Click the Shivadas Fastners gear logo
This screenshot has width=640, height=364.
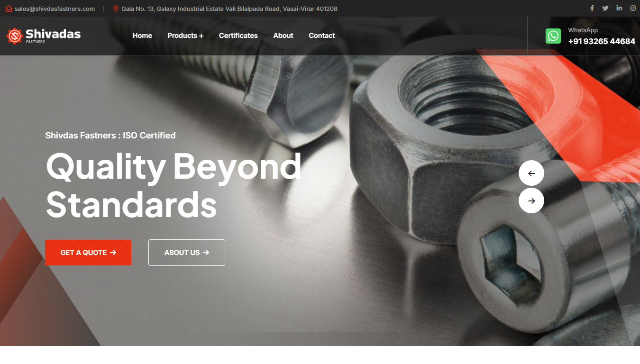[15, 36]
